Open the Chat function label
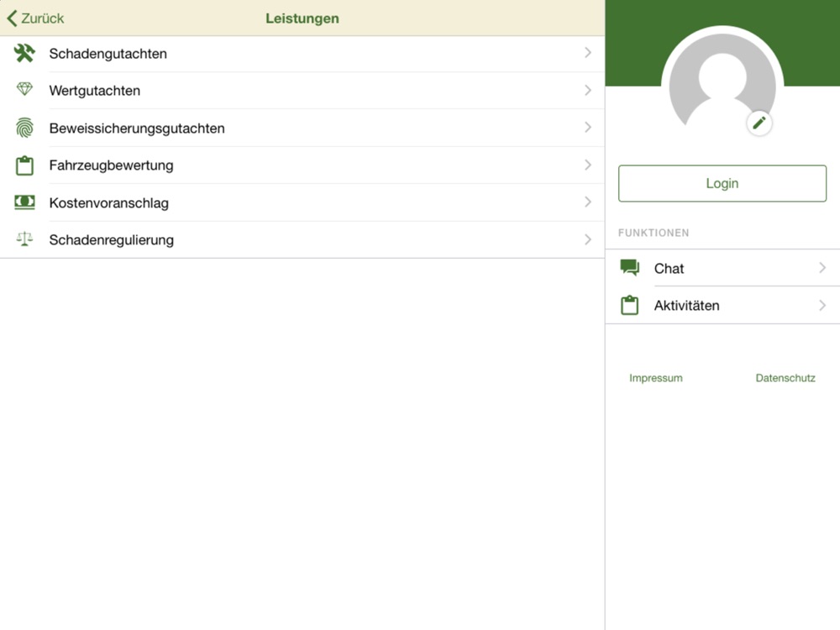Viewport: 840px width, 630px height. point(669,268)
